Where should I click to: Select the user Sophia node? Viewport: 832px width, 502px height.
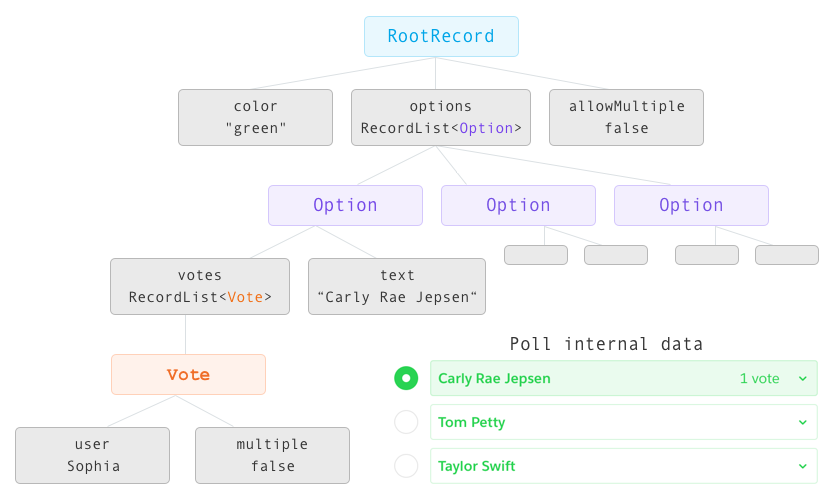[92, 455]
